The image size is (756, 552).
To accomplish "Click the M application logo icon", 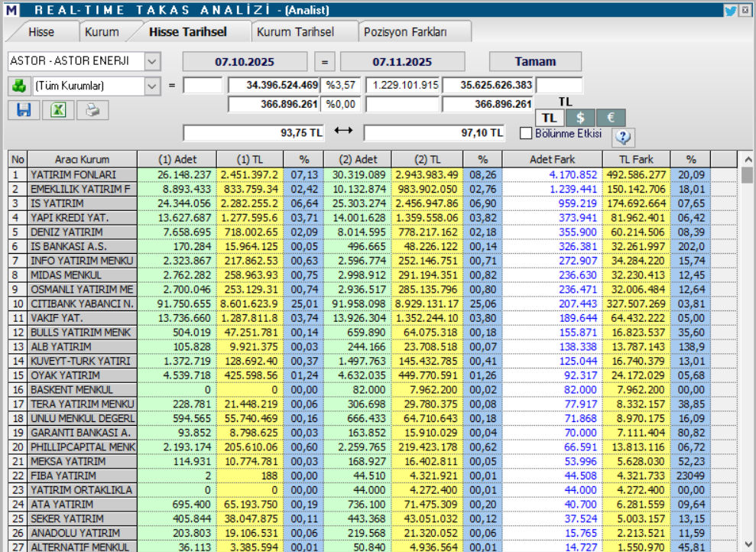I will click(x=9, y=10).
